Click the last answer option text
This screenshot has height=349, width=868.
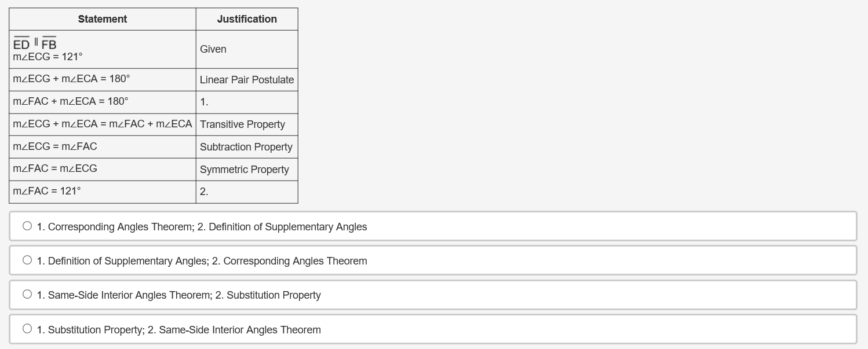[x=178, y=329]
